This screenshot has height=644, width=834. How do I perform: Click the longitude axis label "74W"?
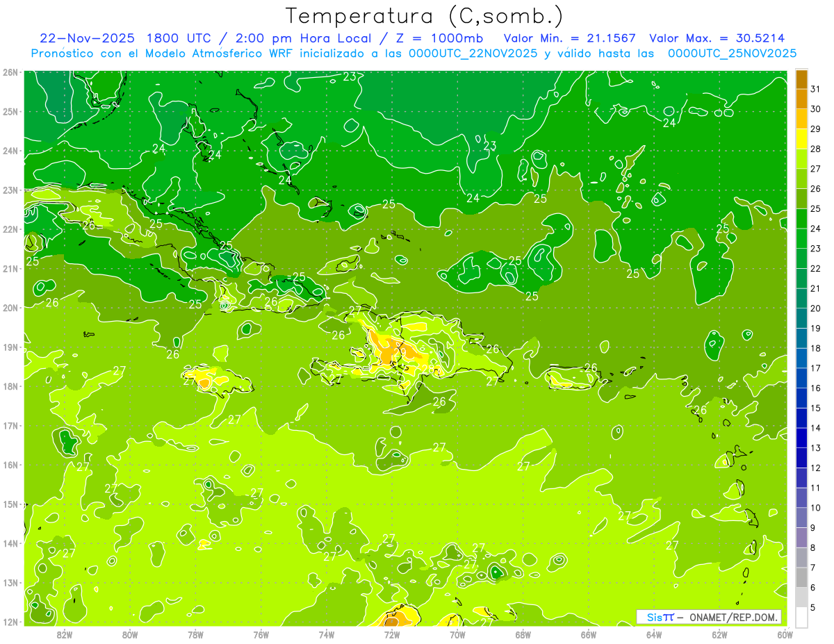coord(326,634)
